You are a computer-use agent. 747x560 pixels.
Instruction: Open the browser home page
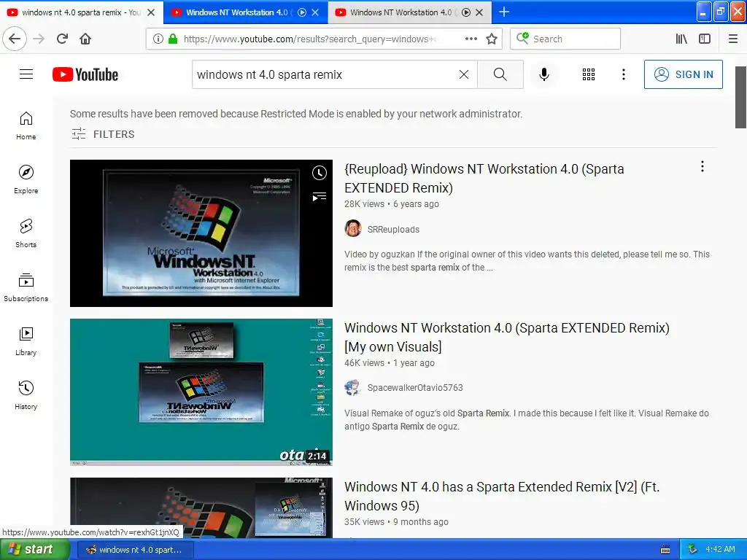(85, 39)
